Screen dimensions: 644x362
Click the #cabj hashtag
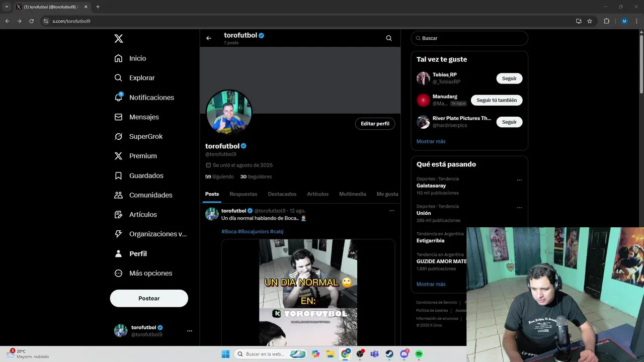[277, 231]
